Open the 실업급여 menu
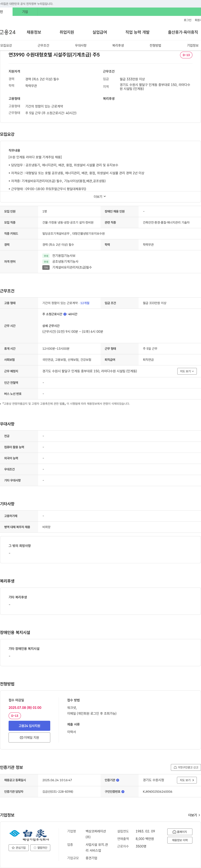This screenshot has height=868, width=201. point(100,32)
